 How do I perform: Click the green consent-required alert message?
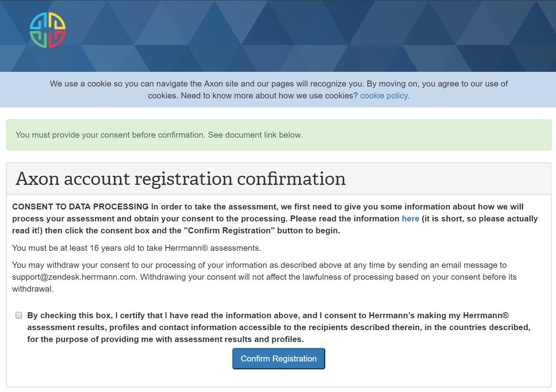click(x=159, y=135)
